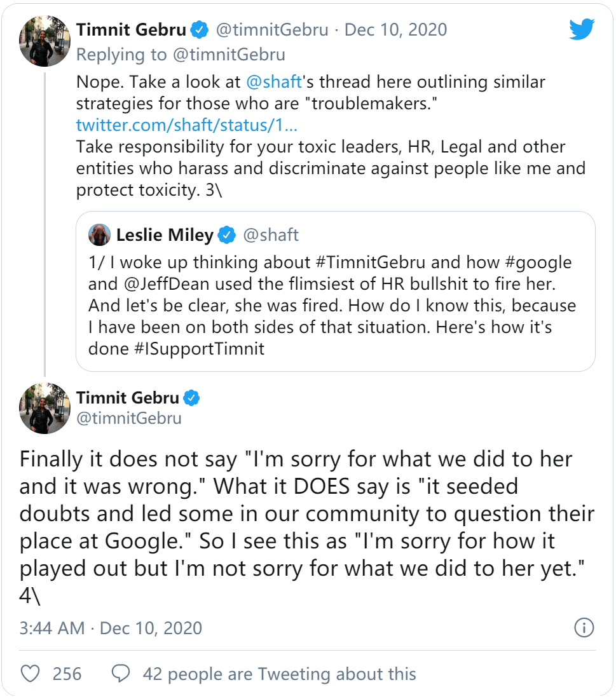Click the @timnitGebru handle under lower name
Screen dimensions: 616x699
click(129, 418)
